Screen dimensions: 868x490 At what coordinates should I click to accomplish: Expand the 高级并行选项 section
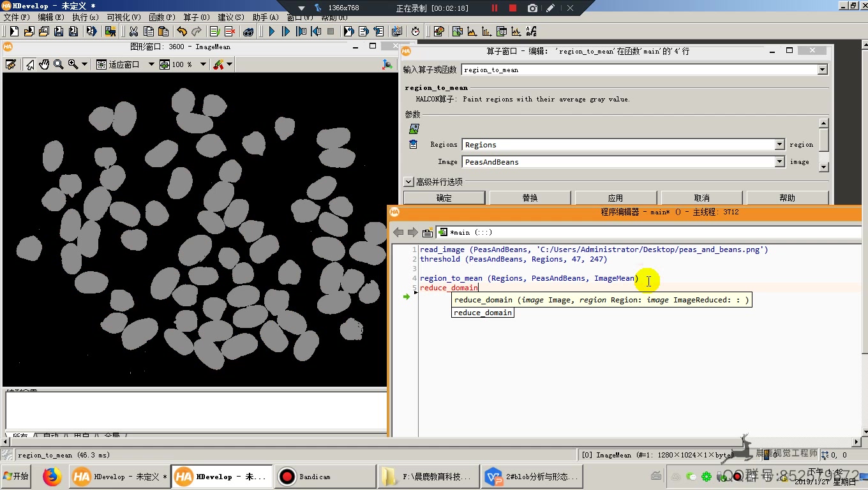click(x=408, y=182)
